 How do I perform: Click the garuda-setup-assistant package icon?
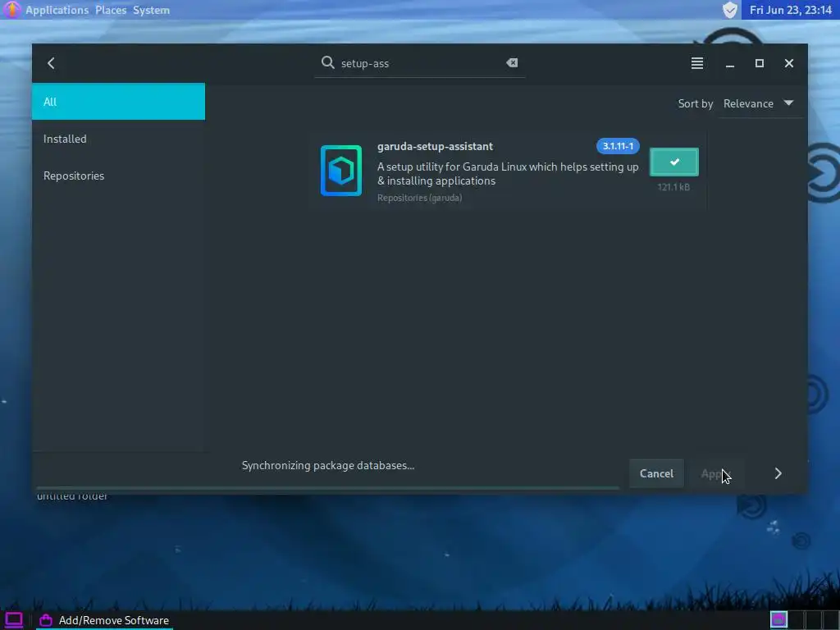coord(341,171)
